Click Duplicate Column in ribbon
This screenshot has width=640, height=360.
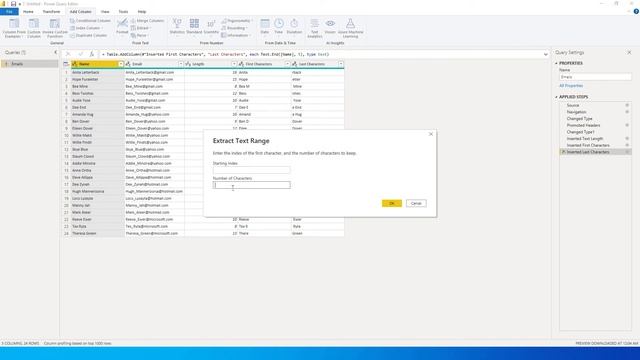click(x=88, y=36)
